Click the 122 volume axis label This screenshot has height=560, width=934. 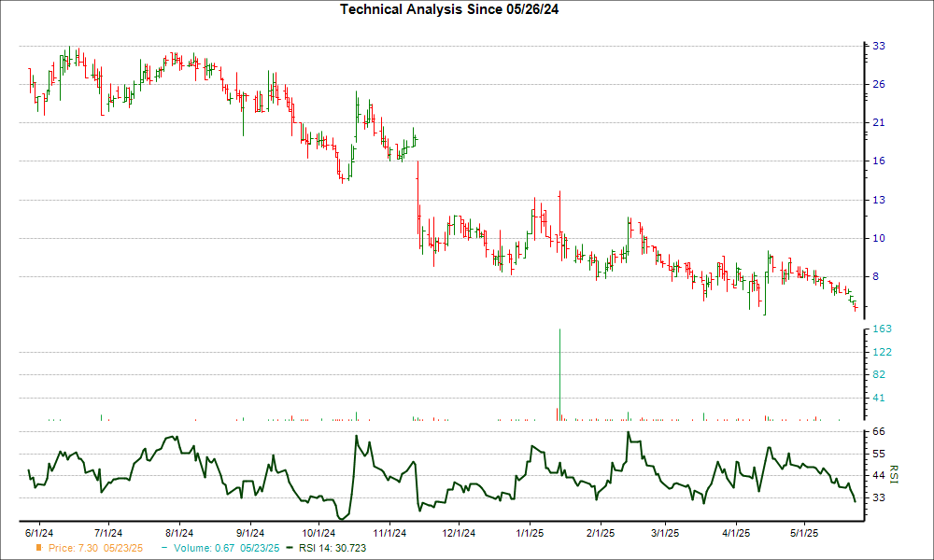point(883,352)
